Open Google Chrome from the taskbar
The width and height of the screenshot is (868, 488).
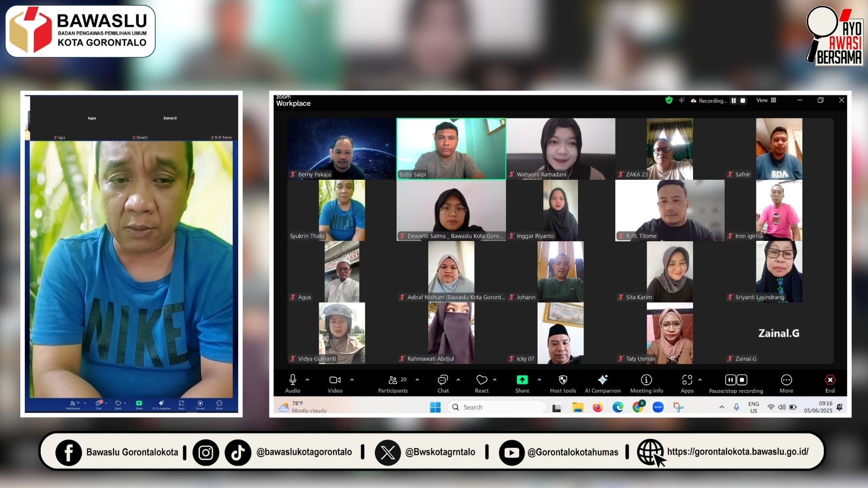[638, 407]
